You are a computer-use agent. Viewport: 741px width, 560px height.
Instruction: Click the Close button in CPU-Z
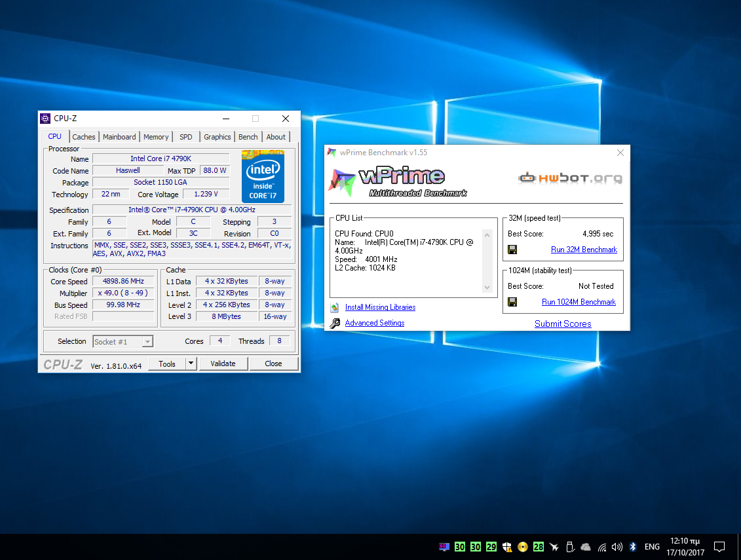click(x=274, y=364)
